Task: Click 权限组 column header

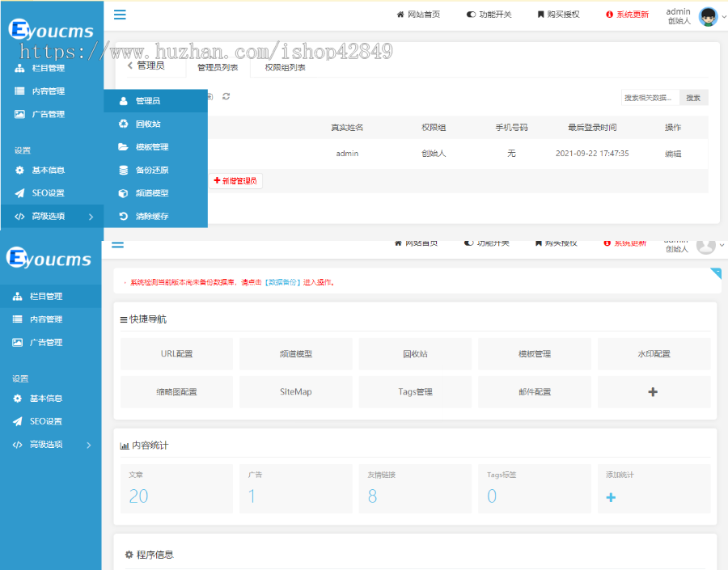Action: [x=434, y=127]
